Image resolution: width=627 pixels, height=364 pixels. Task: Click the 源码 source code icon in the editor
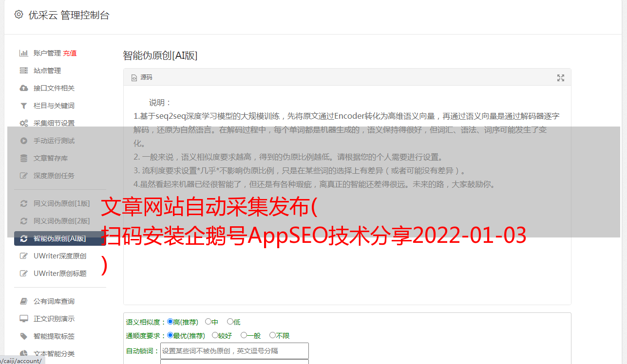point(134,78)
